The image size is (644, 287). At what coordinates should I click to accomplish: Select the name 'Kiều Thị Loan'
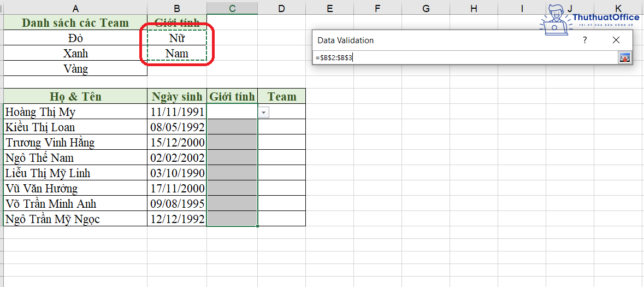click(75, 127)
